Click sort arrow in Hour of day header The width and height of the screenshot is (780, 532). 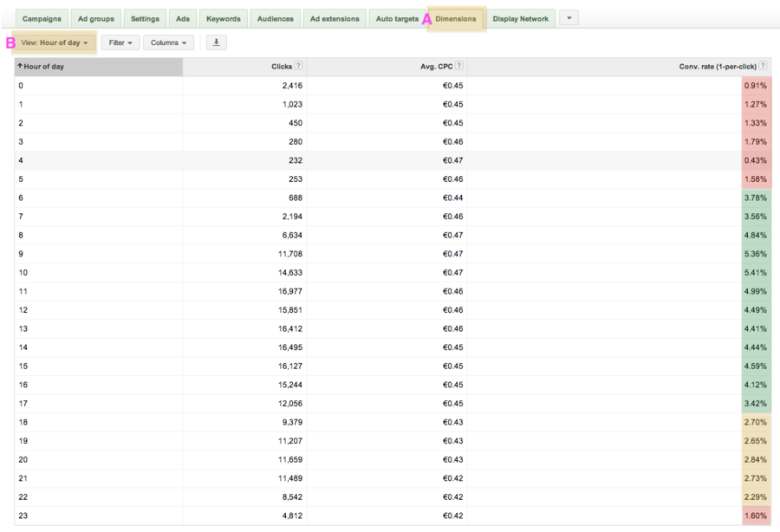(20, 66)
